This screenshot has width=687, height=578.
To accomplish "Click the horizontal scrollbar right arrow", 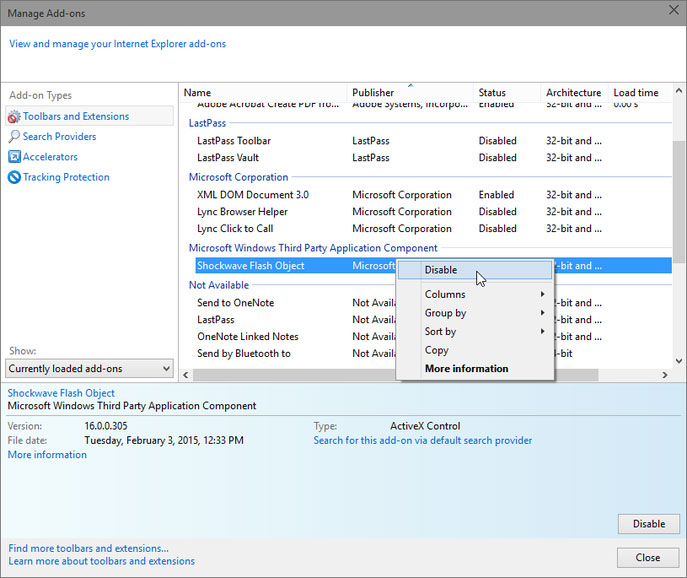I will 665,375.
